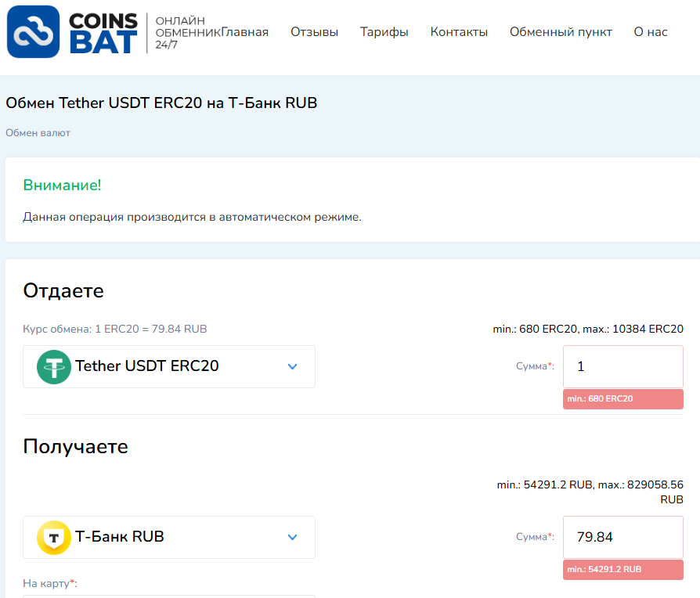Click the infinity symbol in the header logo
The height and width of the screenshot is (598, 700).
tap(31, 32)
